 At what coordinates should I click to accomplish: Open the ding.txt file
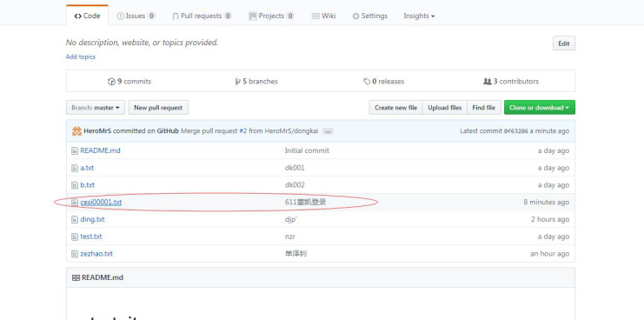coord(92,219)
